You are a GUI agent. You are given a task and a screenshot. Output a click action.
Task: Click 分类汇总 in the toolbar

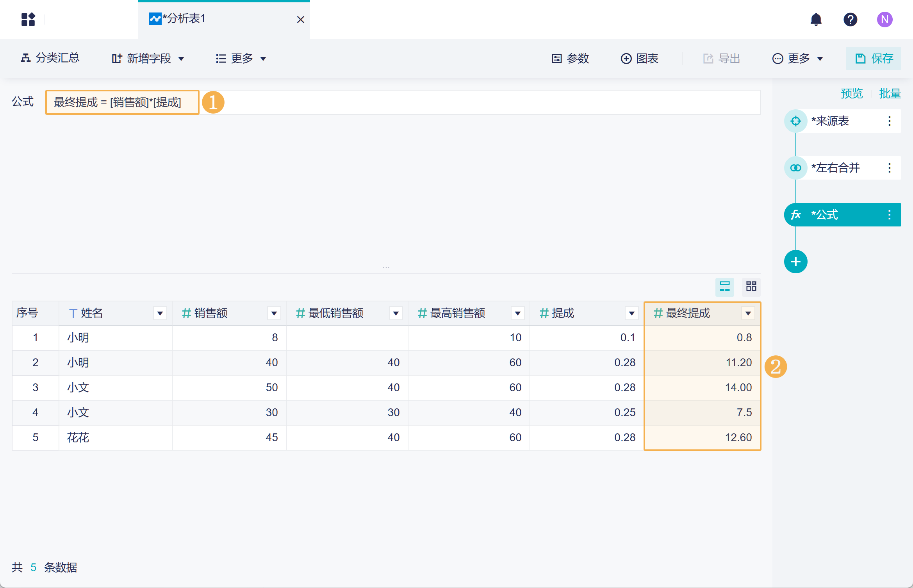pyautogui.click(x=50, y=59)
